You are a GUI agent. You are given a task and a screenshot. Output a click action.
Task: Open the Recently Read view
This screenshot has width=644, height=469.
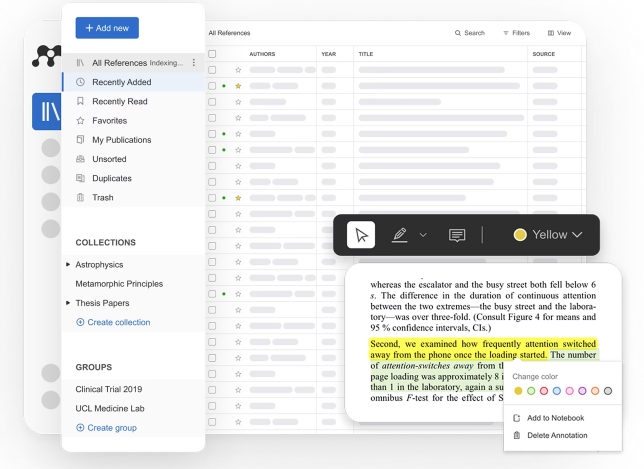click(x=134, y=101)
